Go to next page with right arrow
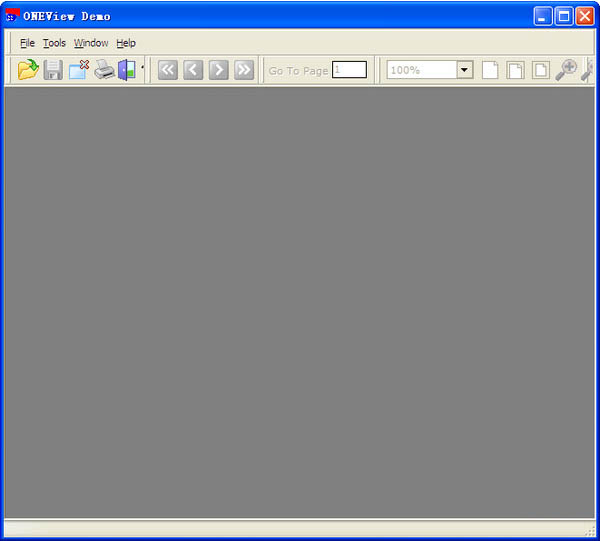This screenshot has width=600, height=541. tap(218, 70)
